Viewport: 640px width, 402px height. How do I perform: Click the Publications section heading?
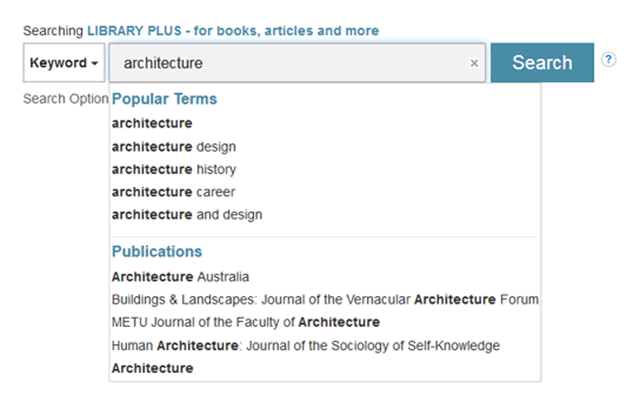(157, 252)
